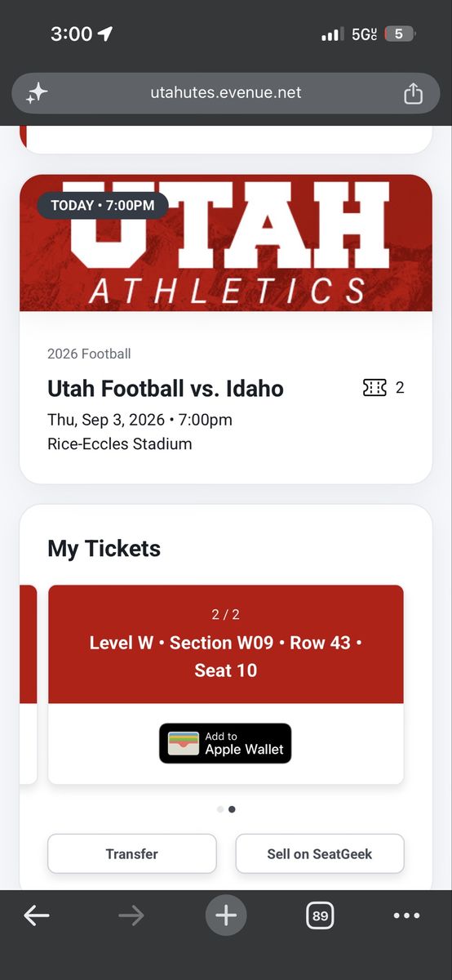
Task: Select Sell on SeatGeek button
Action: tap(320, 853)
